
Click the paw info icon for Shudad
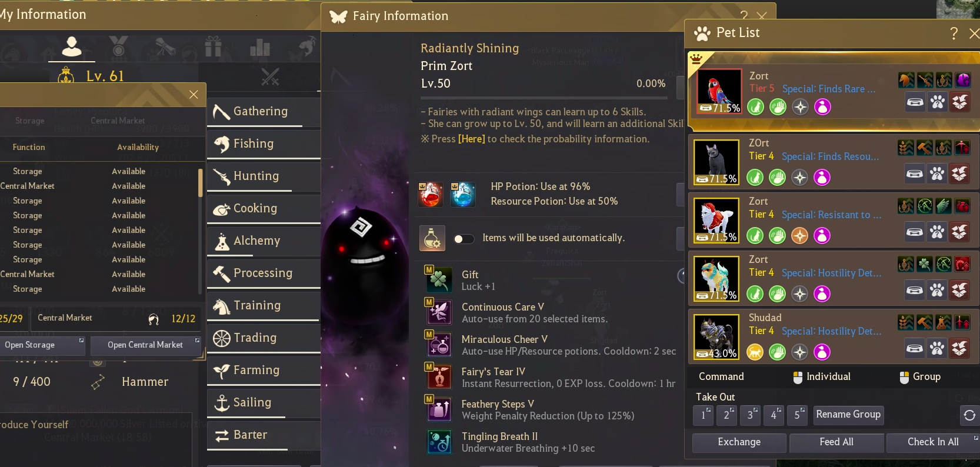937,348
